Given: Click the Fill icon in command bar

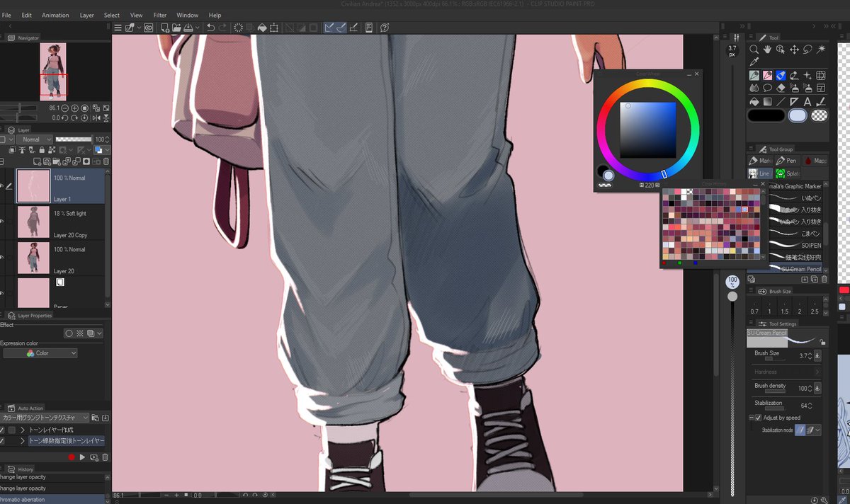Looking at the screenshot, I should click(x=261, y=28).
